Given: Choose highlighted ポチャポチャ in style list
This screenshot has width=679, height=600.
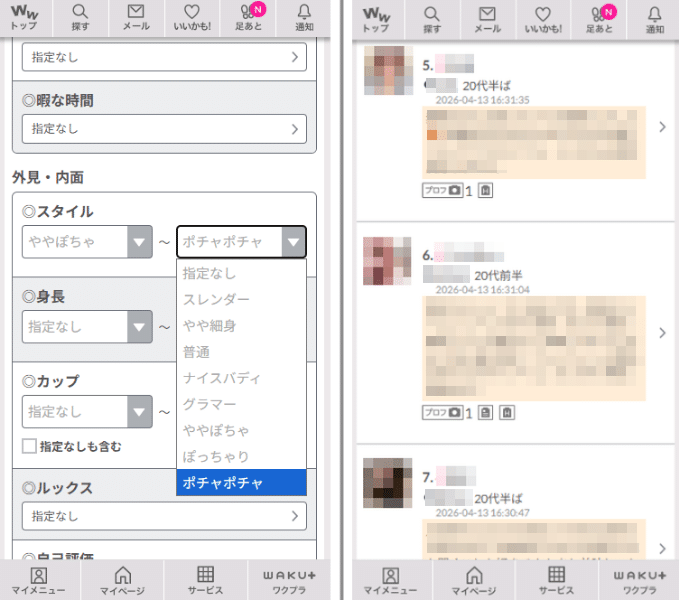Looking at the screenshot, I should [241, 483].
